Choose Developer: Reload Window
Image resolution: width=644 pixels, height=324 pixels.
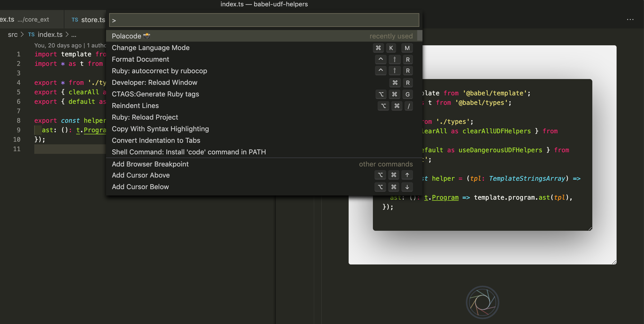pyautogui.click(x=154, y=82)
